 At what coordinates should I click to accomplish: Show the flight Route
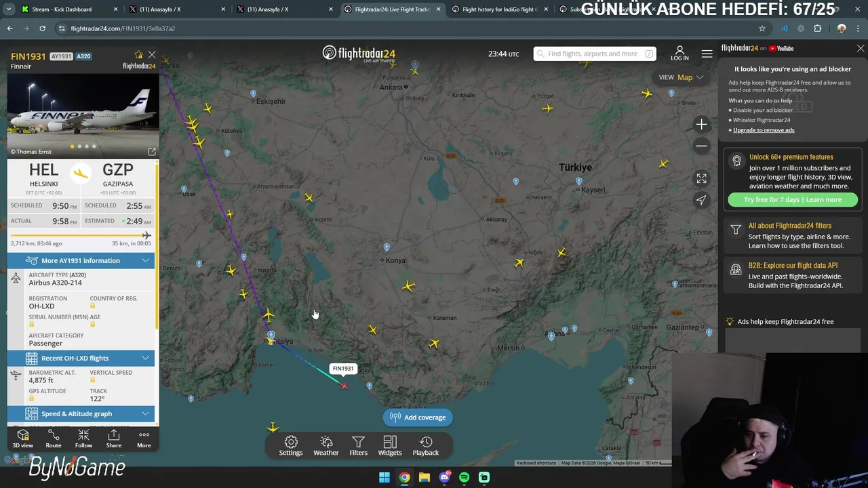54,439
